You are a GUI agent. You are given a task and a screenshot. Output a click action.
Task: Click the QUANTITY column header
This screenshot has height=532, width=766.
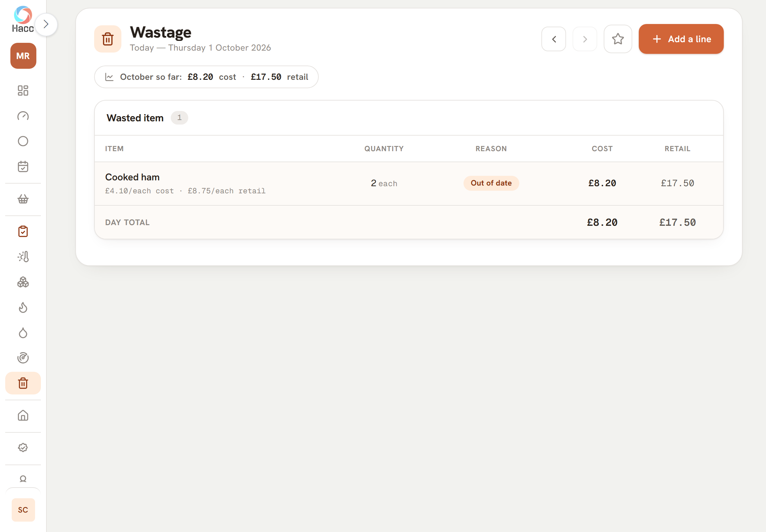(x=384, y=149)
